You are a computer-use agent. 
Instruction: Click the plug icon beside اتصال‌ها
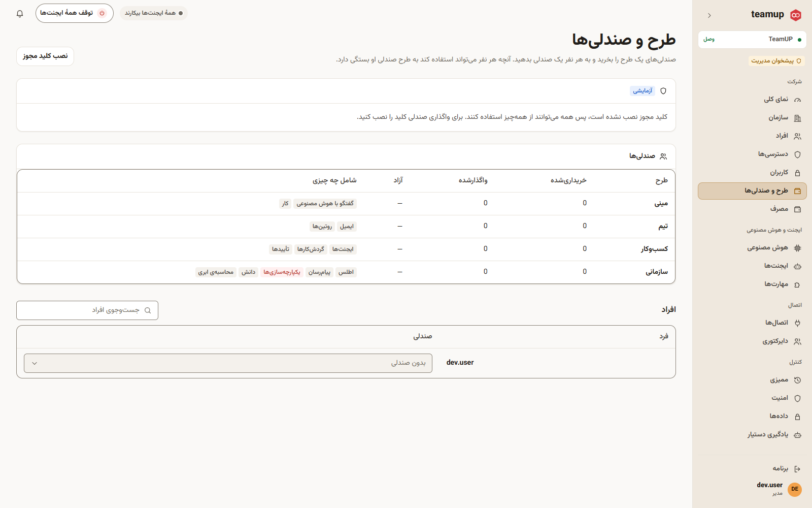(797, 323)
